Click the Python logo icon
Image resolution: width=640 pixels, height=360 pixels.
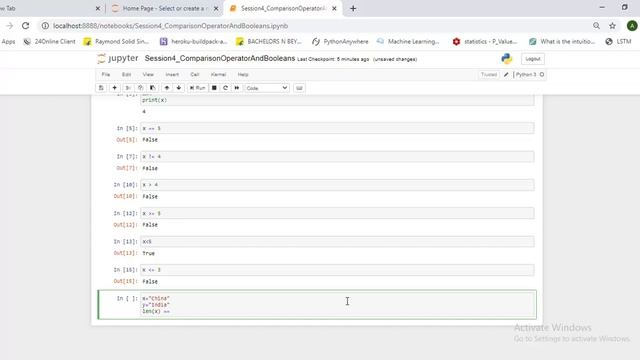pos(507,59)
